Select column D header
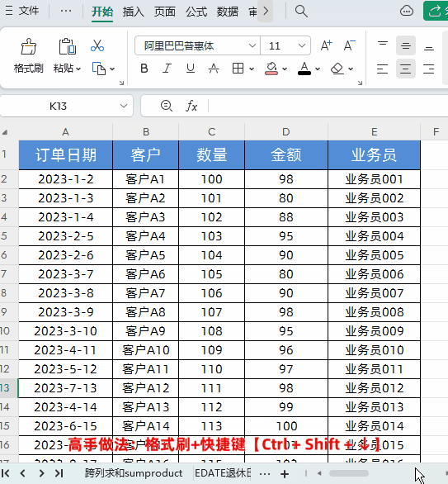Image resolution: width=448 pixels, height=484 pixels. click(x=286, y=132)
